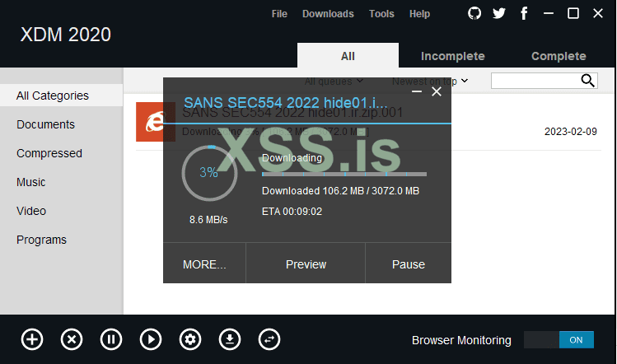Switch to the Complete tab
The image size is (617, 364).
[559, 56]
